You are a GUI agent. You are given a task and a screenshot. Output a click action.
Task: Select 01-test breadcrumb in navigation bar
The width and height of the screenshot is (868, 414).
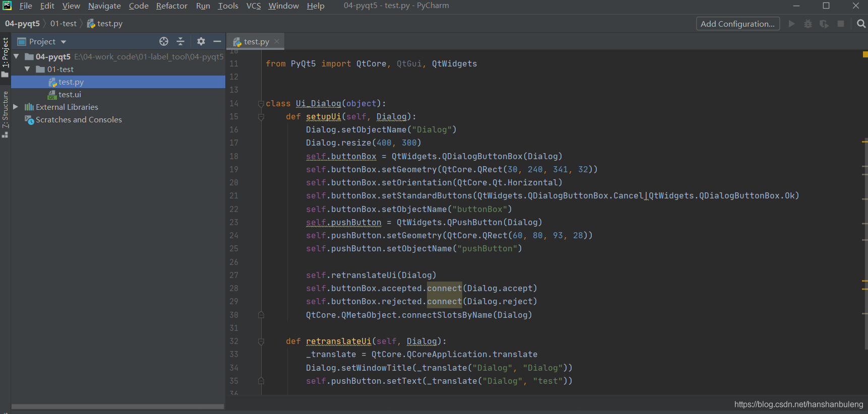pos(64,24)
